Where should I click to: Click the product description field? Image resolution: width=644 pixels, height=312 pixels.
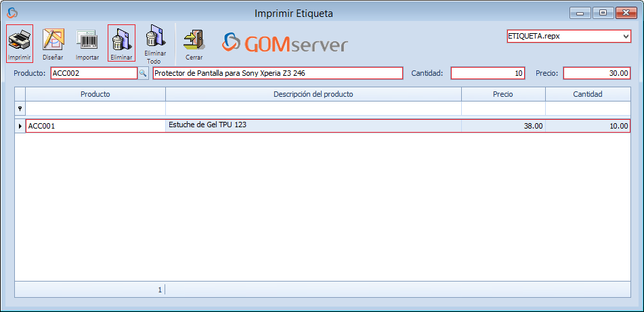point(278,73)
